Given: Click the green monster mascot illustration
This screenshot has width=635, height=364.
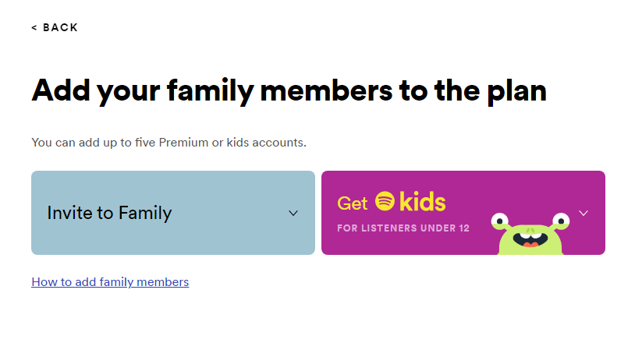Looking at the screenshot, I should click(x=530, y=238).
